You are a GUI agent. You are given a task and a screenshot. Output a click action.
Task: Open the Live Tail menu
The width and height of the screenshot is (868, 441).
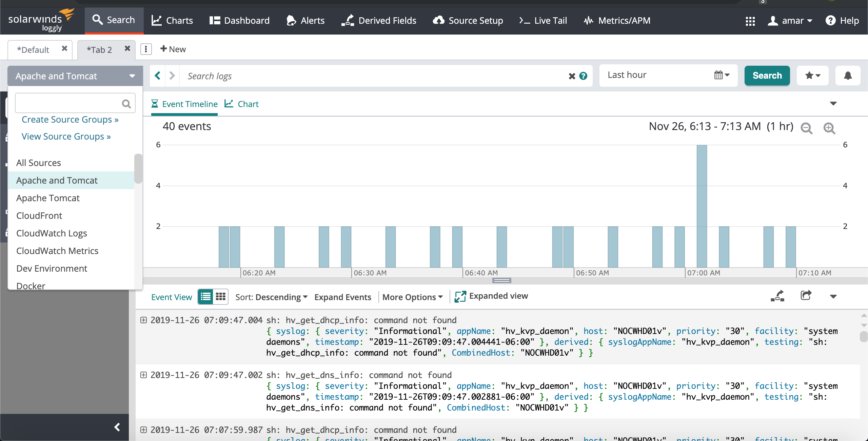543,21
